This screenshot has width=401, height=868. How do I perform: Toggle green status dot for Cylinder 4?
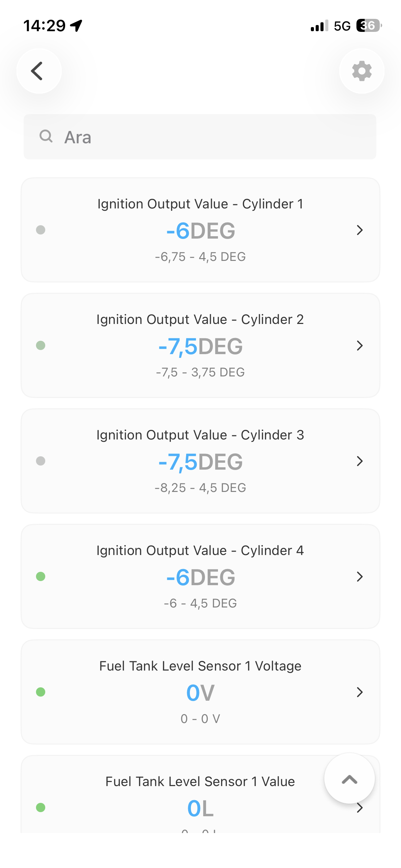[x=41, y=576]
